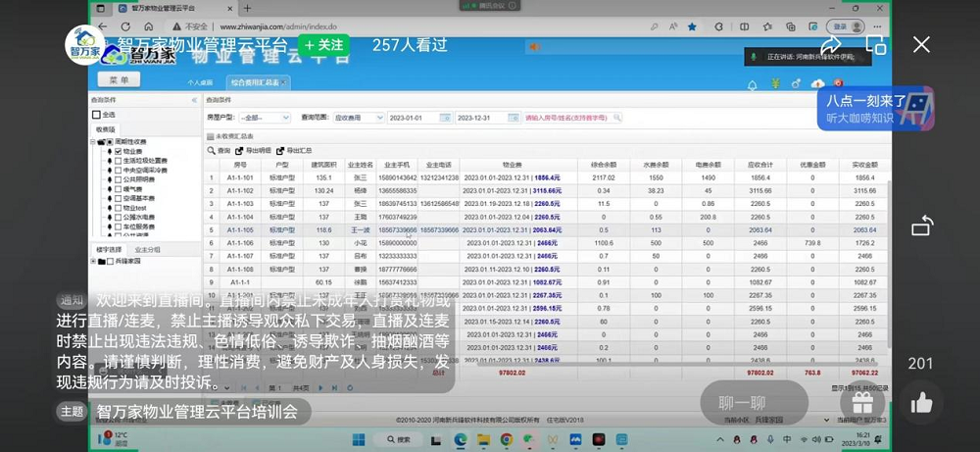Click the browser refresh icon
The image size is (980, 452).
tap(125, 26)
